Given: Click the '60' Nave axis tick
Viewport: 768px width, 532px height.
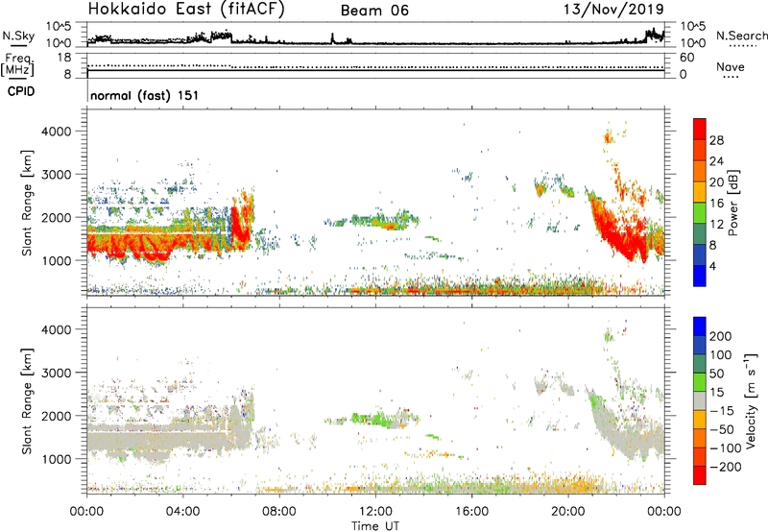Looking at the screenshot, I should (687, 58).
